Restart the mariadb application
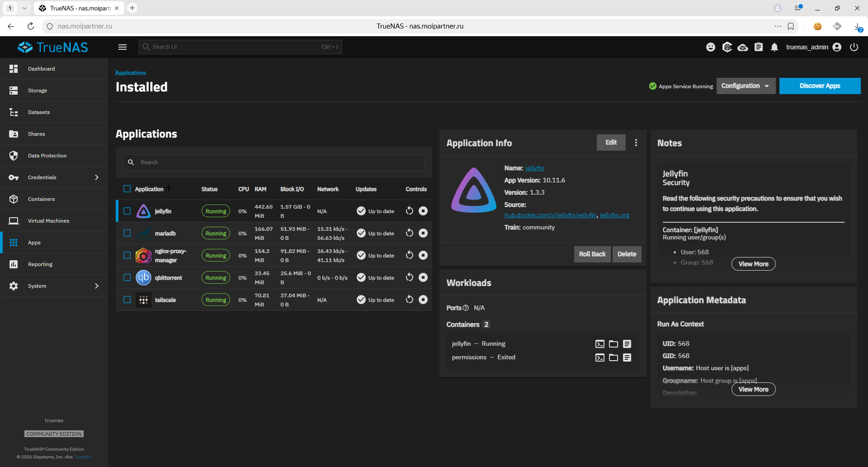The image size is (868, 467). coord(409,233)
